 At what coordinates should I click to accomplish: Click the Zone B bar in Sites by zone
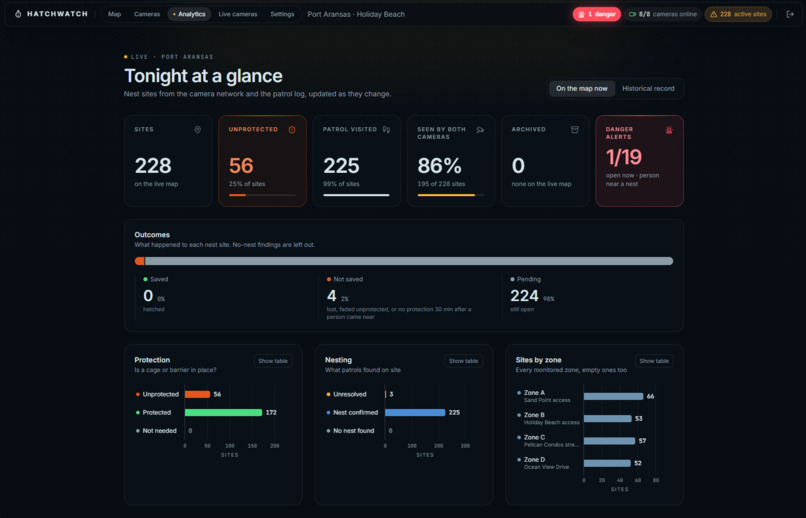pyautogui.click(x=608, y=419)
